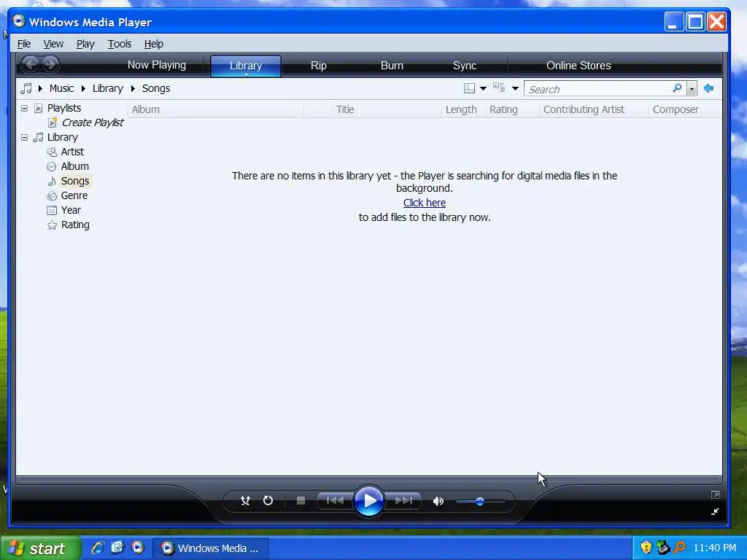Screen dimensions: 747x560
Task: Select Songs in the Library tree
Action: click(75, 181)
